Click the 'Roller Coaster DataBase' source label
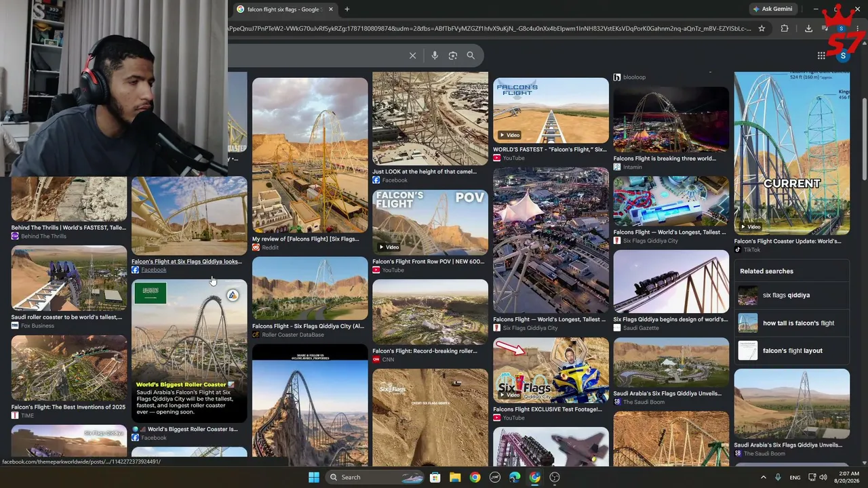This screenshot has height=488, width=868. tap(293, 335)
